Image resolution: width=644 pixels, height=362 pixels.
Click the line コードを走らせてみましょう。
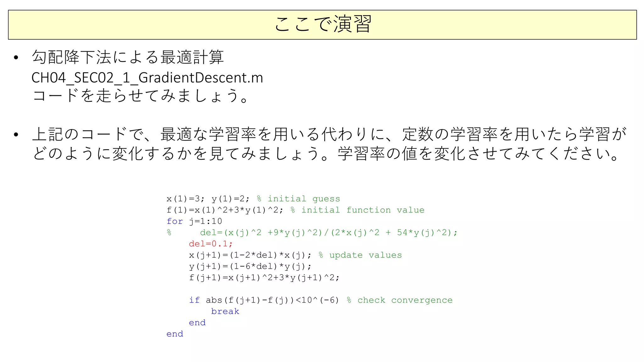[x=141, y=96]
